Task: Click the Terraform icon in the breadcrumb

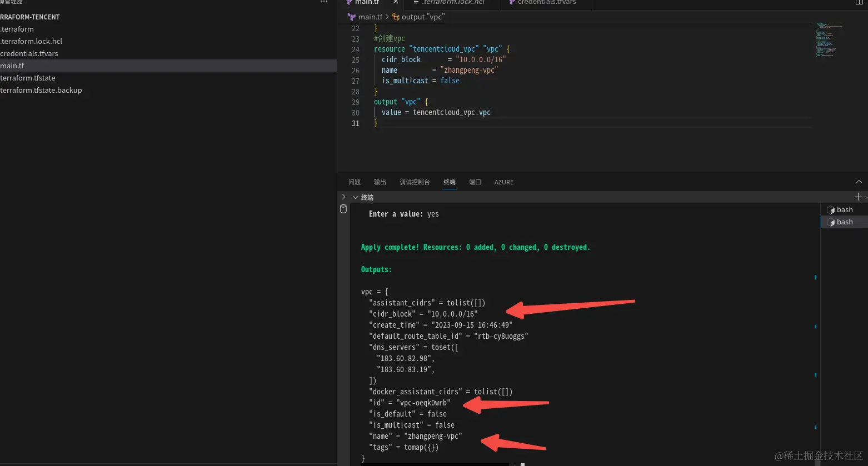Action: (x=352, y=17)
